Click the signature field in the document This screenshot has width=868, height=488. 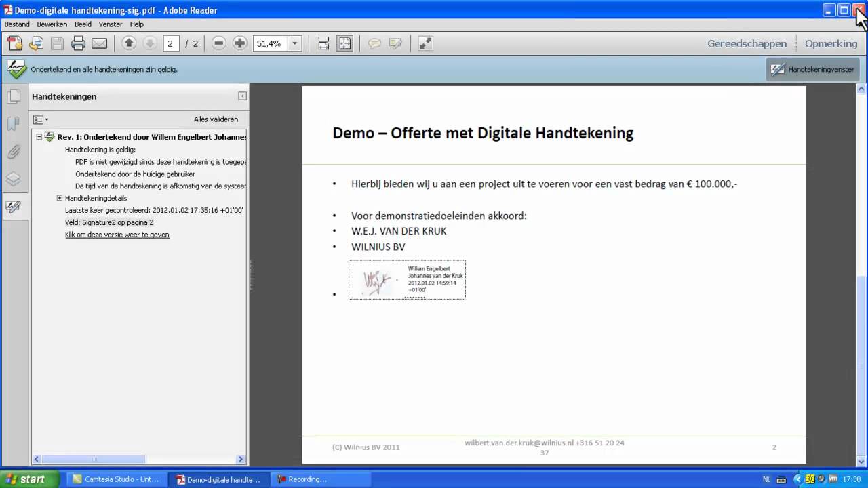tap(407, 279)
